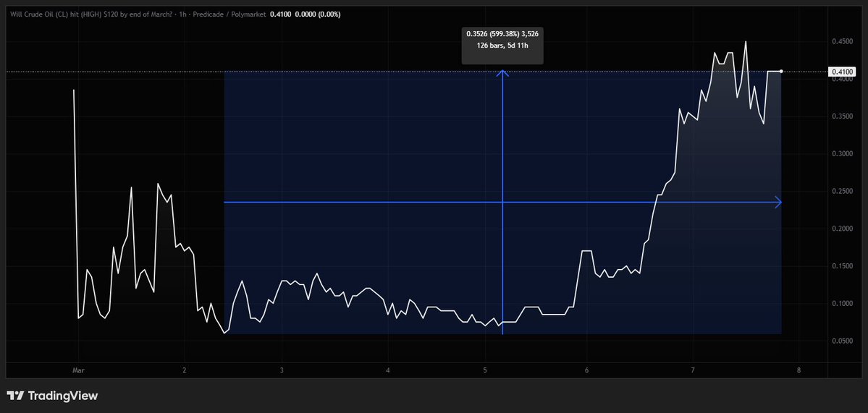Click the white last-price dot at line end
The image size is (868, 413).
pyautogui.click(x=781, y=72)
